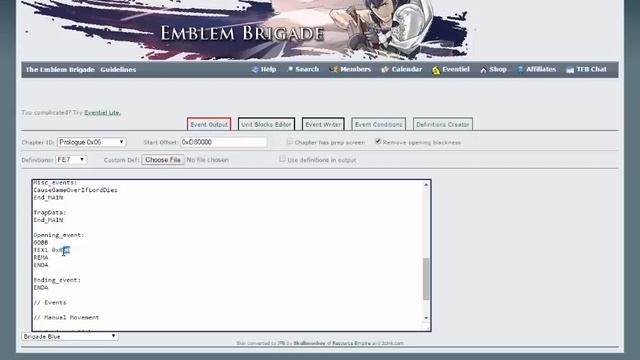Click the Shop house icon
Screen dimensions: 640x360
click(x=483, y=70)
